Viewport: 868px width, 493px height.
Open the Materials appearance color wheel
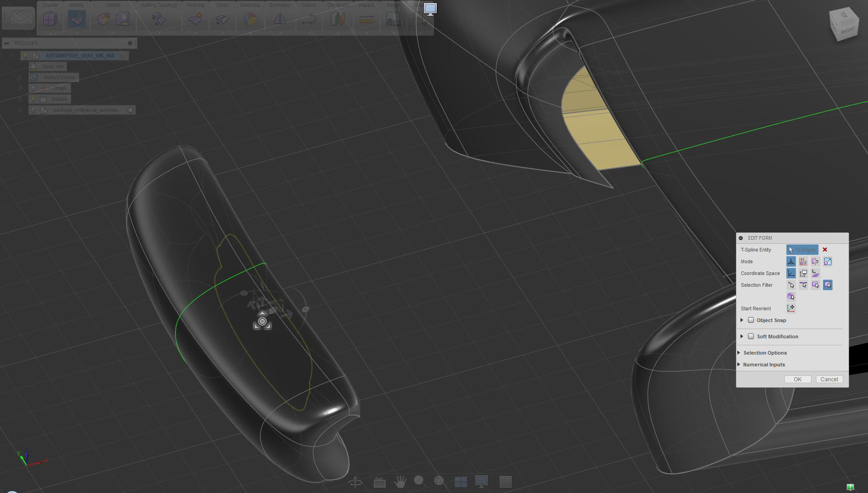tap(250, 19)
